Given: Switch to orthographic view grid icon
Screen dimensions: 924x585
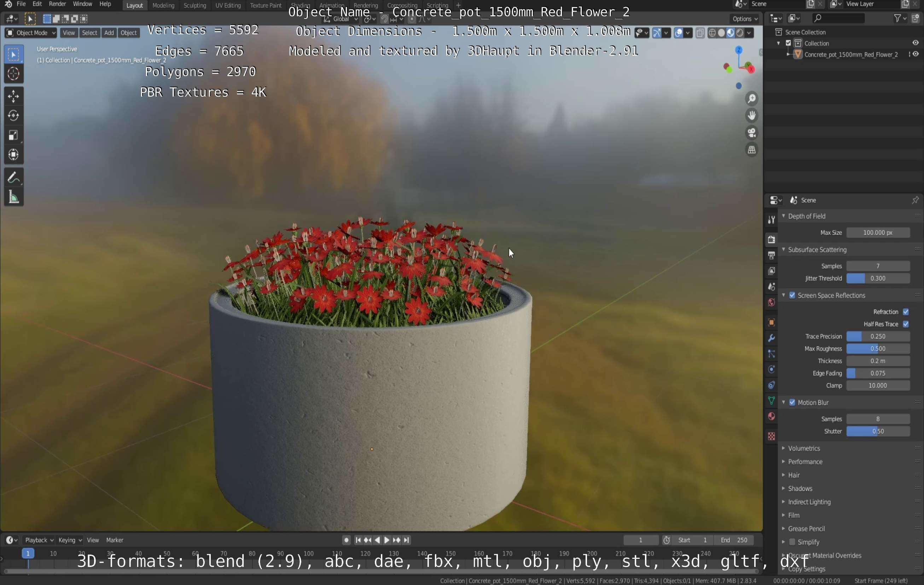Looking at the screenshot, I should (x=751, y=149).
